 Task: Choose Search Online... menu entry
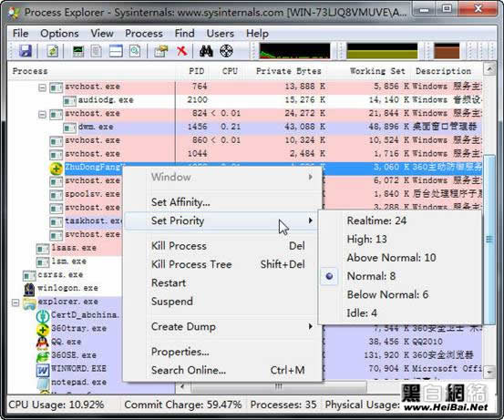pos(222,370)
